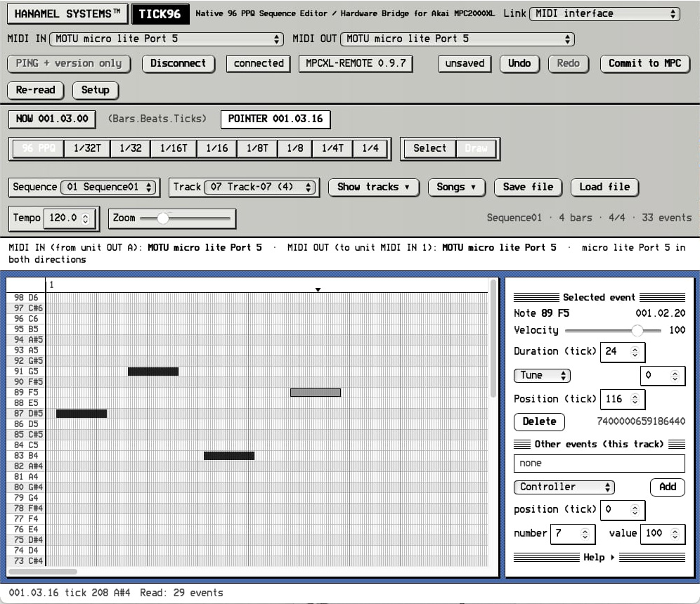
Task: Open the Tune parameter dropdown
Action: tap(542, 376)
